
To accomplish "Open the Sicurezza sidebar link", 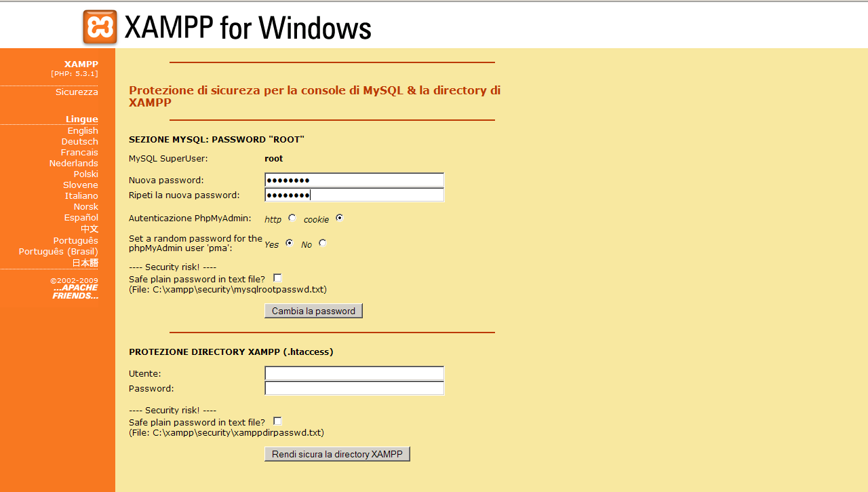I will pos(77,92).
